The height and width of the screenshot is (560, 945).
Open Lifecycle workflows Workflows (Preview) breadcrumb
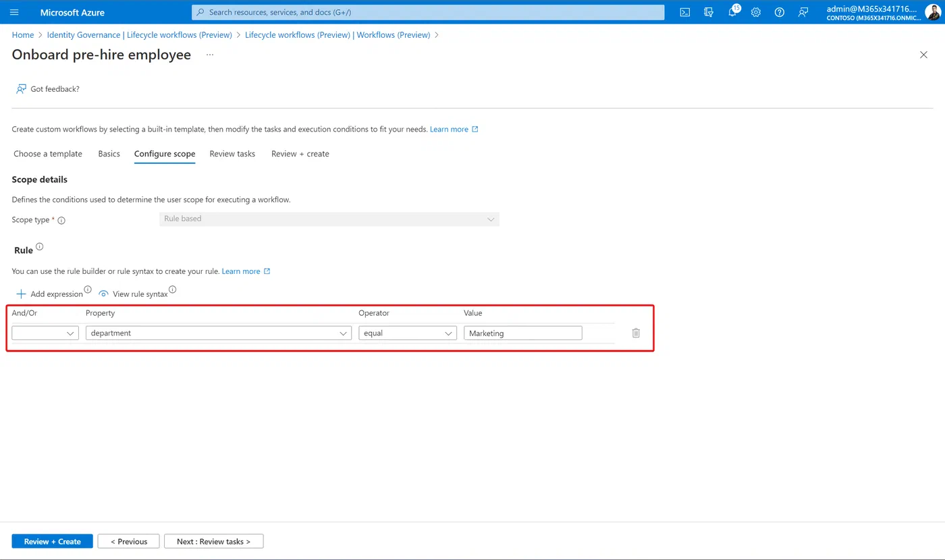(337, 35)
